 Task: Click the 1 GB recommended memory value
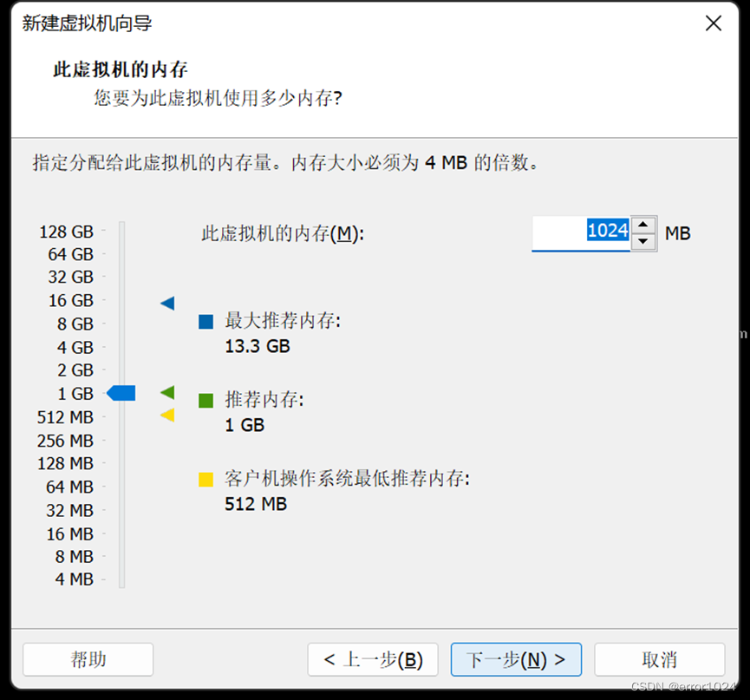coord(245,425)
